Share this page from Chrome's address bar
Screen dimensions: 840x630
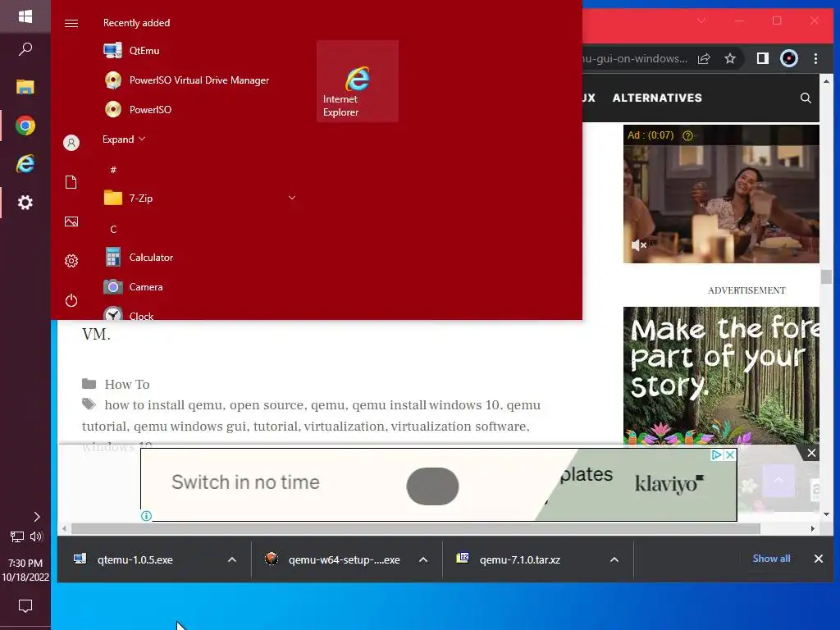point(703,58)
